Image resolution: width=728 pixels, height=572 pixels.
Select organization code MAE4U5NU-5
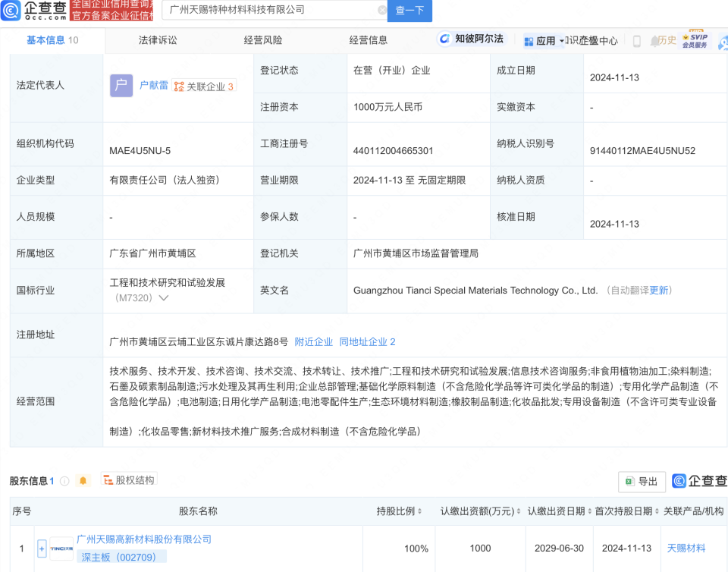[140, 151]
